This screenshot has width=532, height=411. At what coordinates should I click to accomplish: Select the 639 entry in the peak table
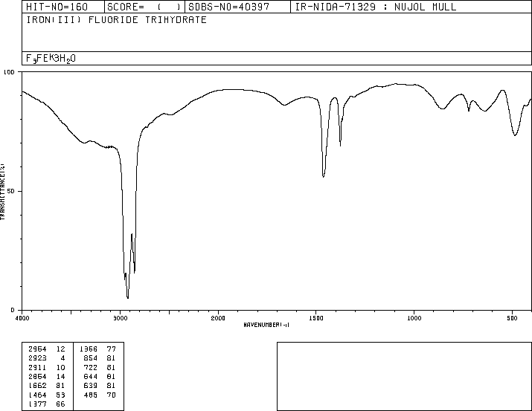pos(91,386)
